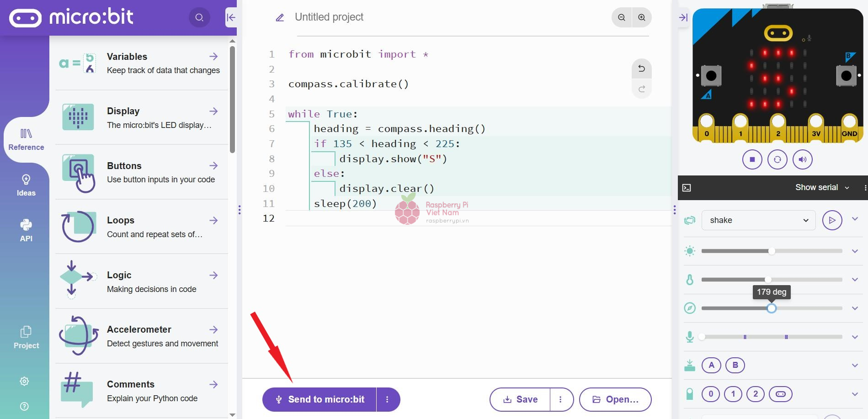
Task: Click Send to micro:bit button
Action: click(x=320, y=399)
